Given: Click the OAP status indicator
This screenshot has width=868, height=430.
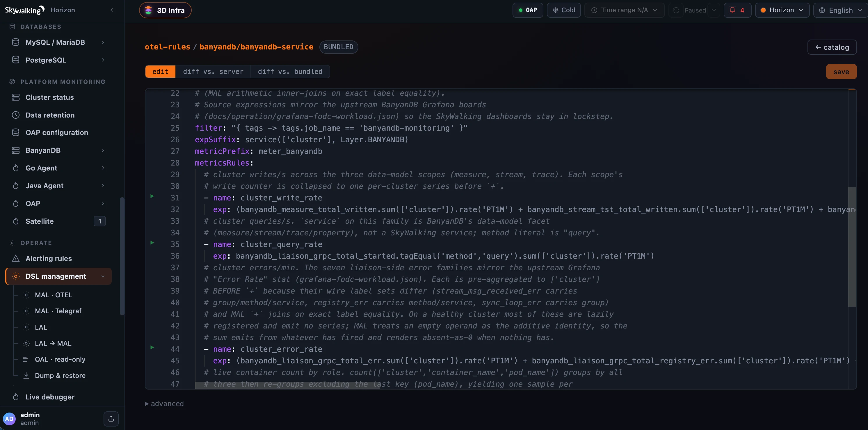Looking at the screenshot, I should coord(528,10).
